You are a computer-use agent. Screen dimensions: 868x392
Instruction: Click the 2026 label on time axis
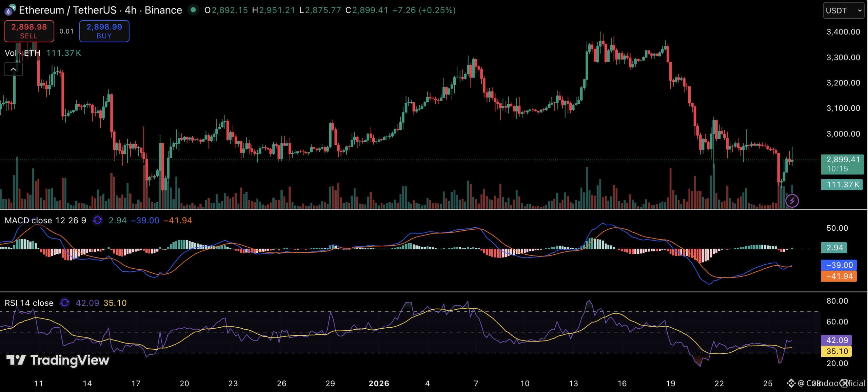[379, 384]
